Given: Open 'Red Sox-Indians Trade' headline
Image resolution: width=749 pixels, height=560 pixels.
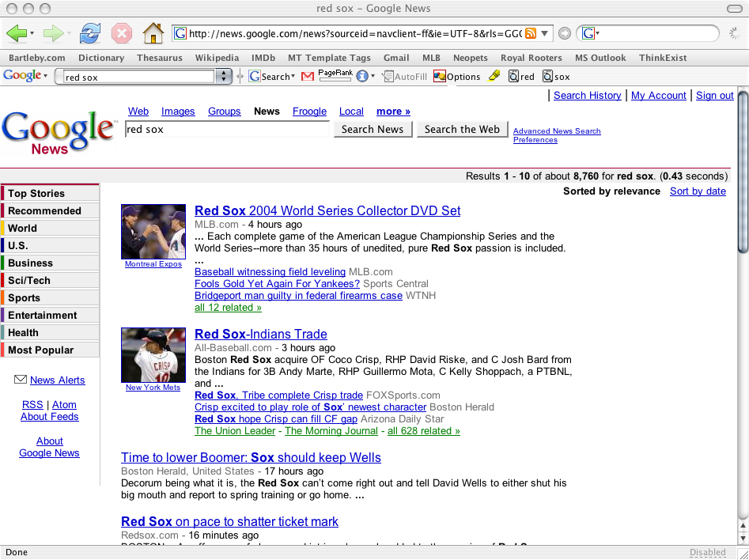Looking at the screenshot, I should click(261, 334).
